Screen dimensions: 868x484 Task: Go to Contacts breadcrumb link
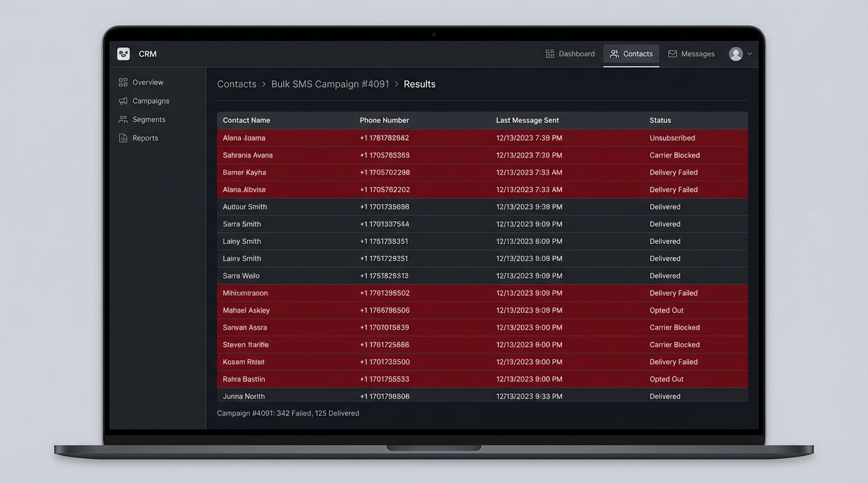pos(237,84)
